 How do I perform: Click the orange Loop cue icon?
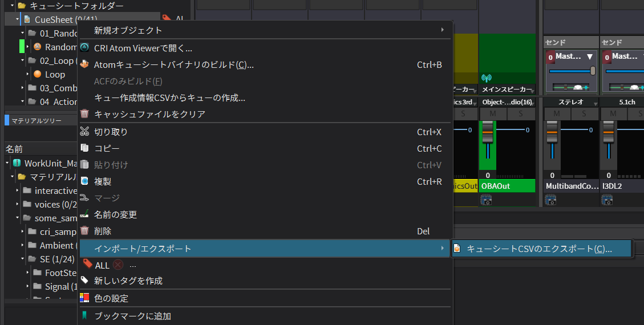(38, 74)
